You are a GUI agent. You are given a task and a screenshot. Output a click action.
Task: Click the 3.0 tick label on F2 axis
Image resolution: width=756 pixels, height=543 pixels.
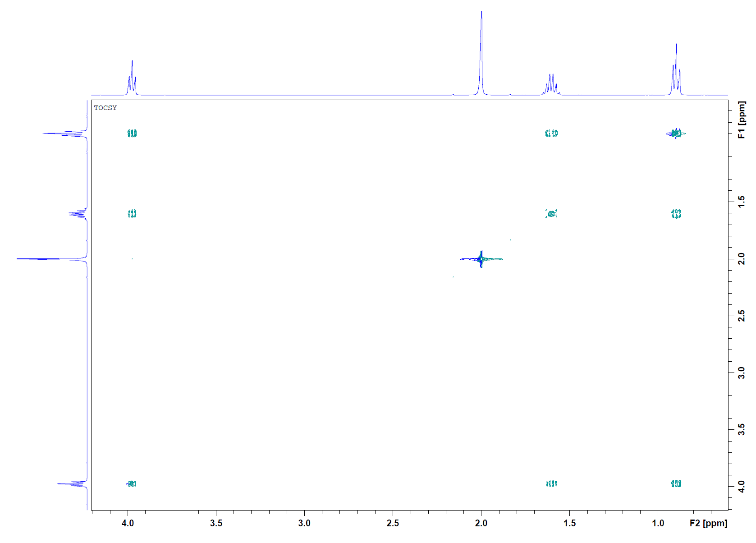[304, 523]
